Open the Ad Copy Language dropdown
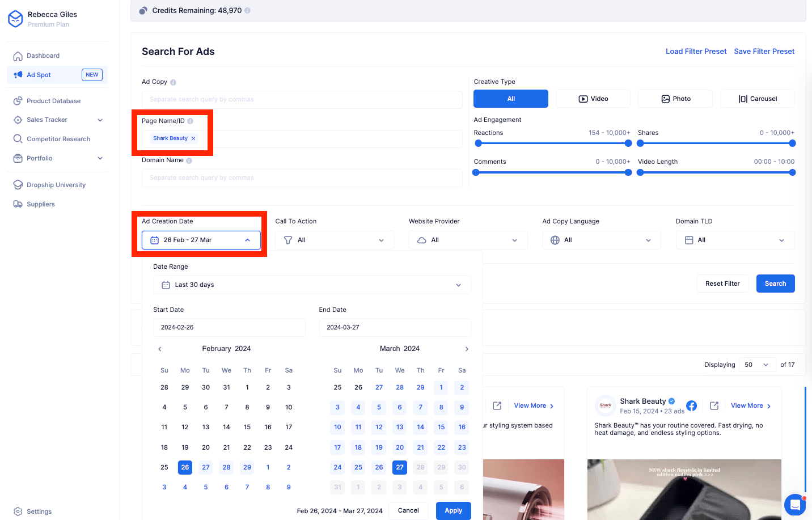The image size is (812, 520). [x=601, y=240]
